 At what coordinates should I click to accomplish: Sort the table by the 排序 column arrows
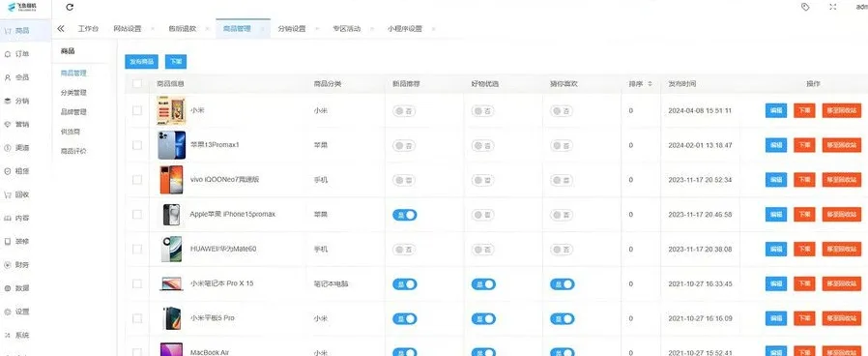coord(650,84)
